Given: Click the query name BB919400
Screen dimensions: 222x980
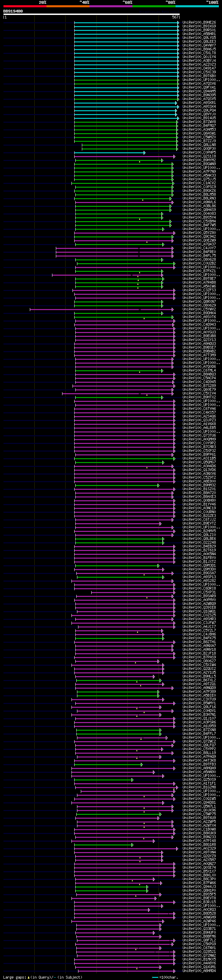Looking at the screenshot, I should point(13,11).
